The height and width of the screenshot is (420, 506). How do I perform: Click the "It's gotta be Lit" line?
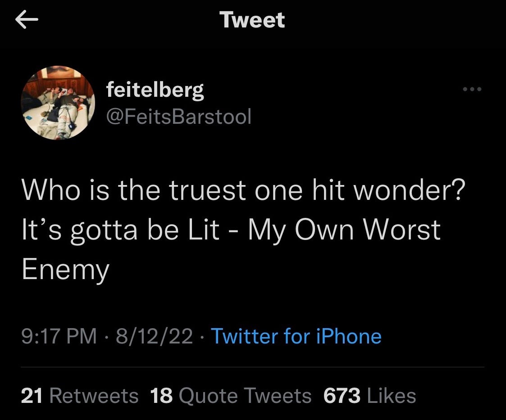click(120, 230)
